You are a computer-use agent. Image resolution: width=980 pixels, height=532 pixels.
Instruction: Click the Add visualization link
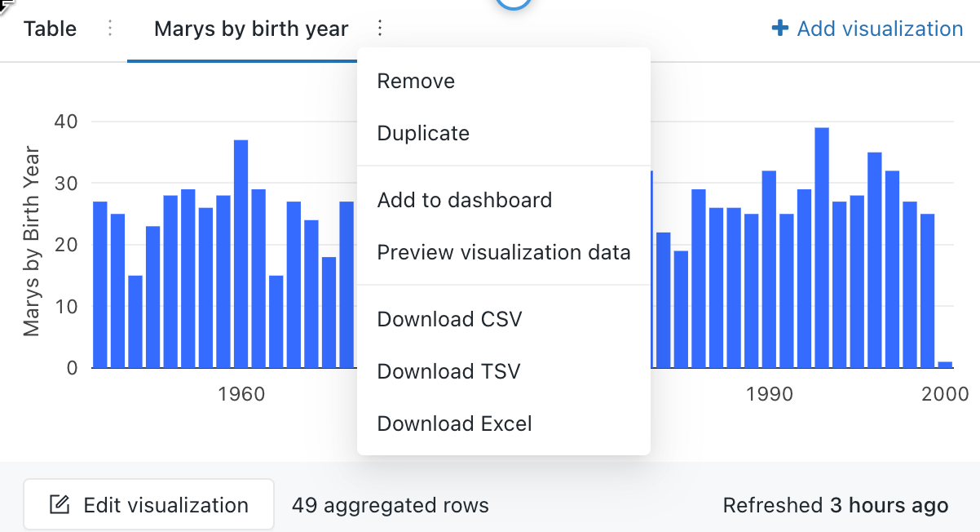point(879,29)
